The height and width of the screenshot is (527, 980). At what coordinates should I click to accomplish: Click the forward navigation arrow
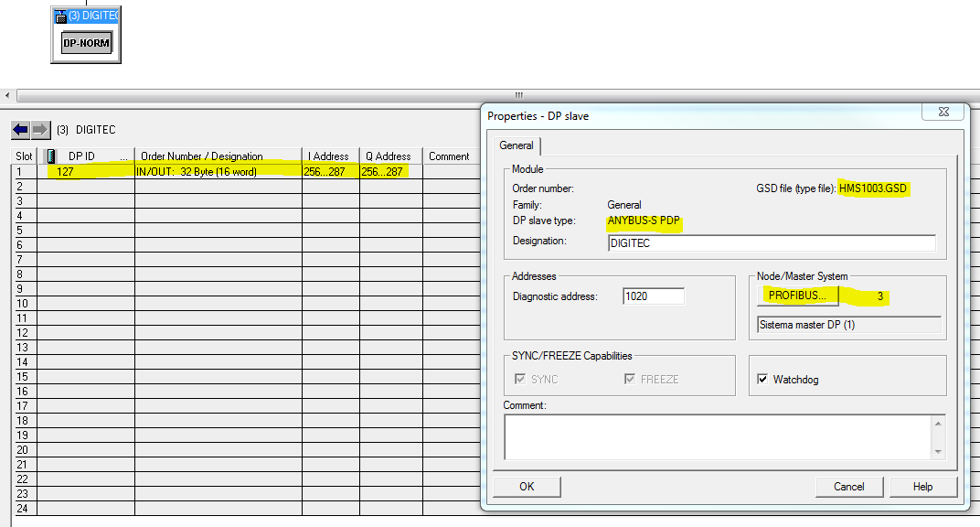(x=41, y=130)
